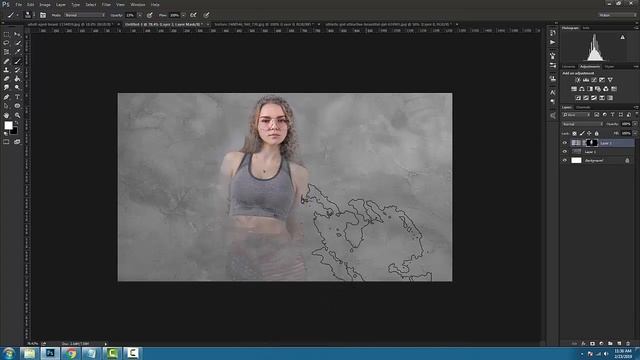Open the layer blend mode dropdown

pos(582,124)
